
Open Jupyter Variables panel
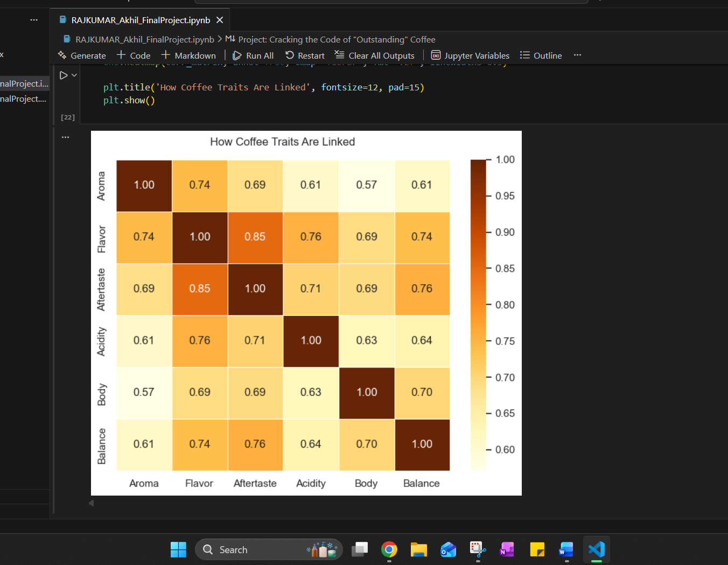pos(470,55)
